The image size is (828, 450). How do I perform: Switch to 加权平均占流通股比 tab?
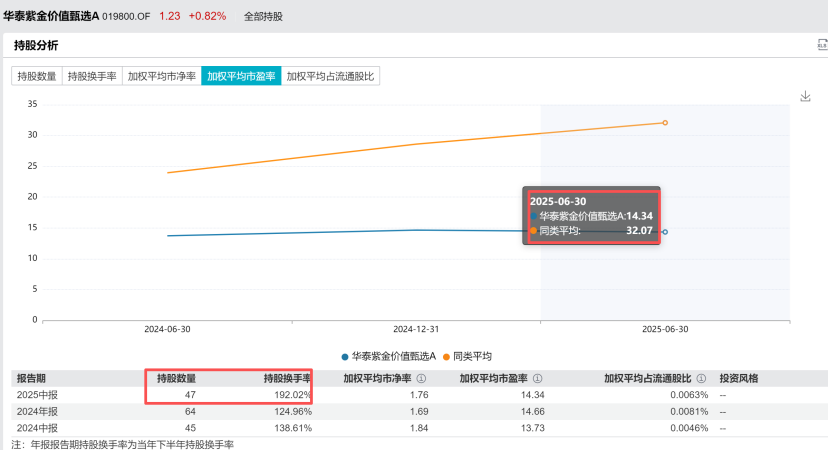click(330, 76)
